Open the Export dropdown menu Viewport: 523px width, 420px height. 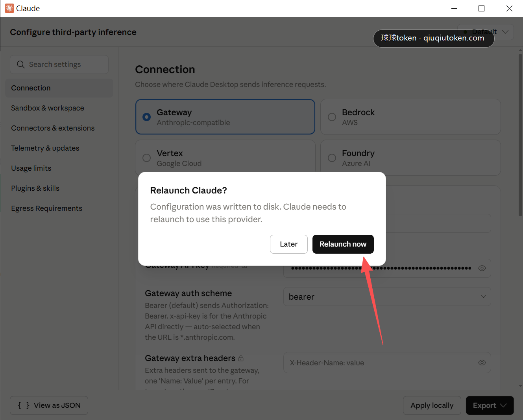[x=490, y=405]
